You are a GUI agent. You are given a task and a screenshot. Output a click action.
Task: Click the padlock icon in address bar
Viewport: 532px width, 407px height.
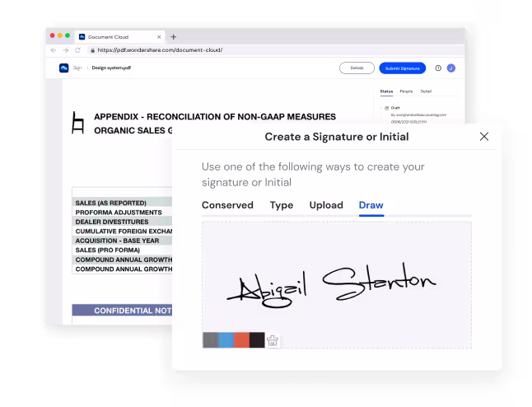tap(92, 50)
